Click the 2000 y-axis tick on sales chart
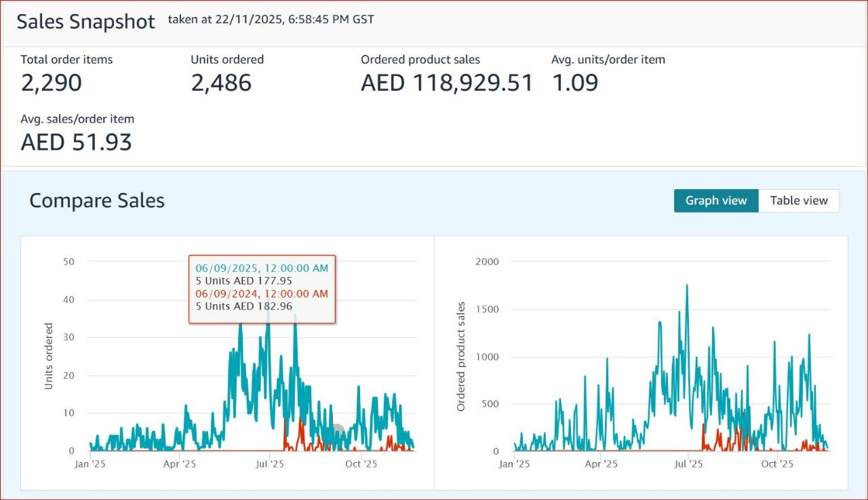Screen dimensions: 868x500 click(x=486, y=262)
